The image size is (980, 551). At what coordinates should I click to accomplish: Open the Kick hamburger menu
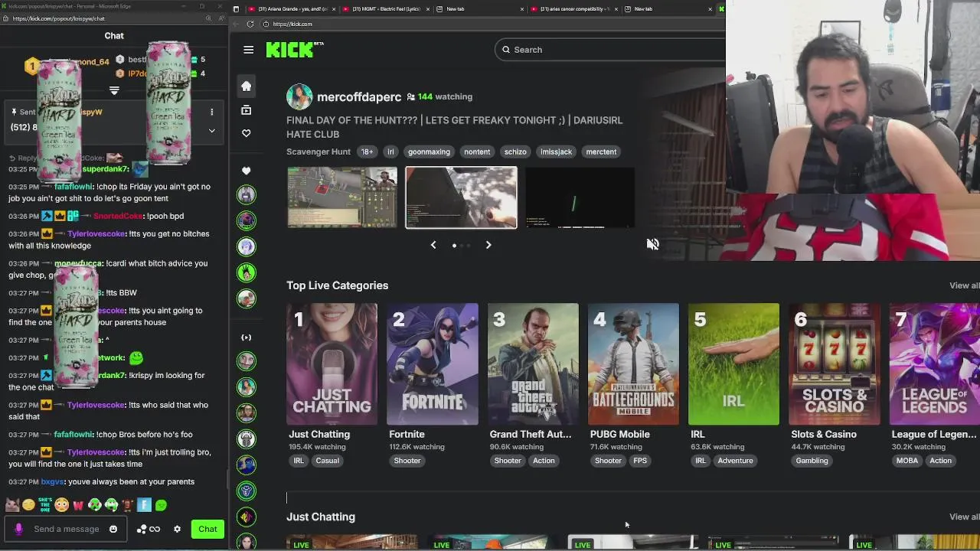click(x=248, y=50)
